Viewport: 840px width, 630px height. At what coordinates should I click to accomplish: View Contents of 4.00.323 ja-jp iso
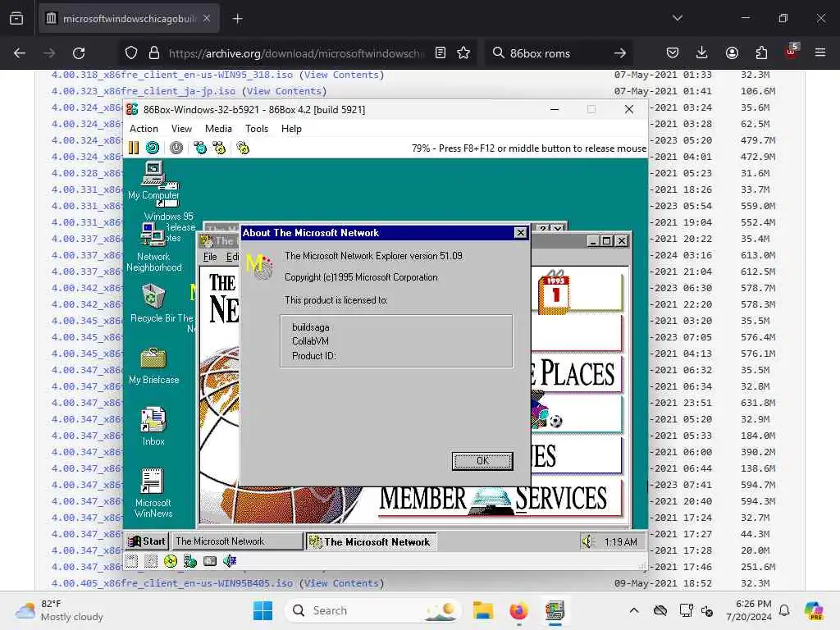click(x=284, y=91)
